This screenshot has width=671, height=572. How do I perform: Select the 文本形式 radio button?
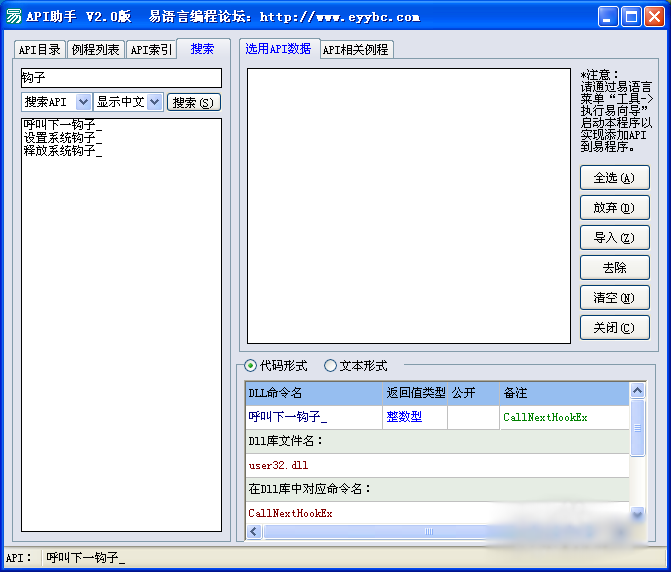[331, 366]
